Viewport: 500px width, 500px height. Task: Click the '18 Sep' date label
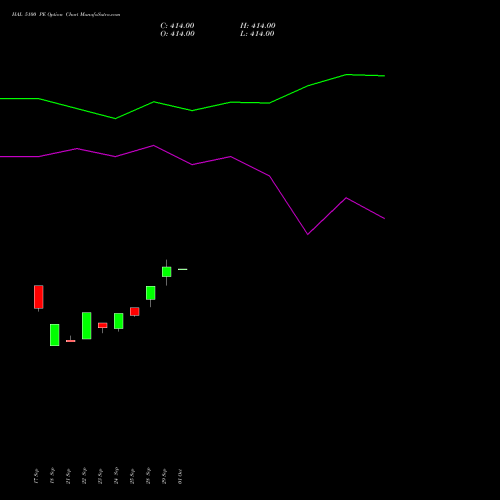52,476
